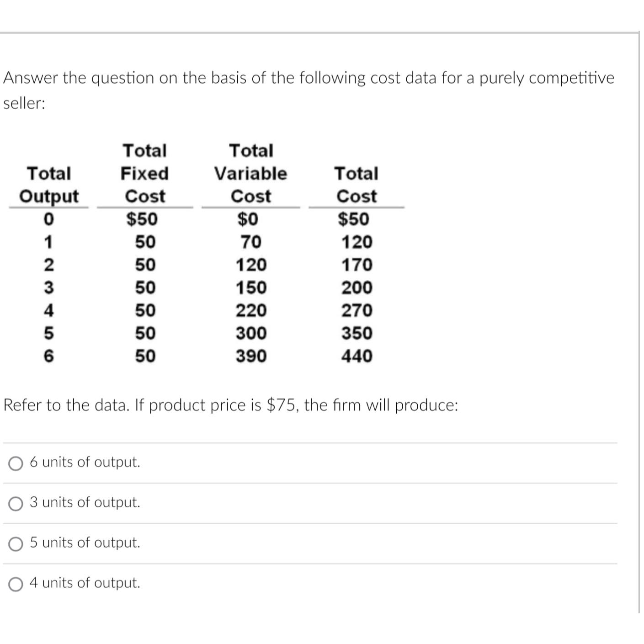Click the answer text "6 units of output"
Viewport: 644px width, 644px height.
click(85, 463)
